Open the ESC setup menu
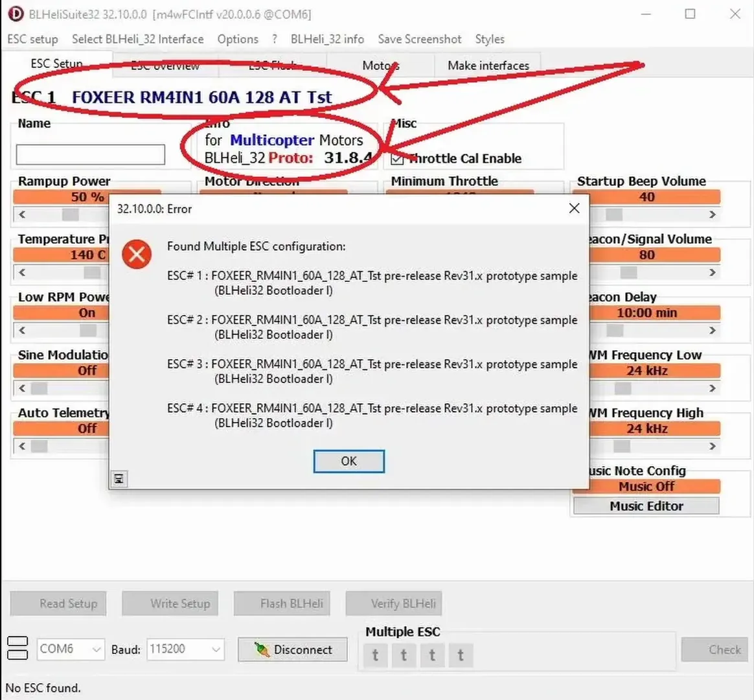 [32, 39]
